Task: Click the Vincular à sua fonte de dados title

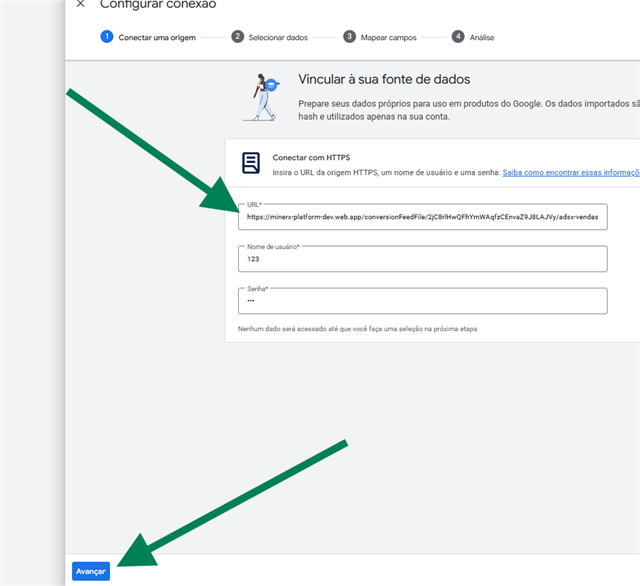Action: tap(384, 79)
